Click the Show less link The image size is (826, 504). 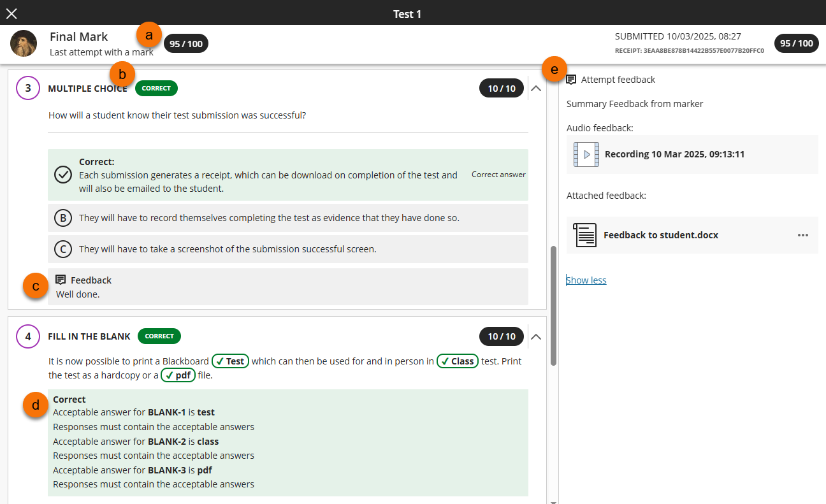586,280
